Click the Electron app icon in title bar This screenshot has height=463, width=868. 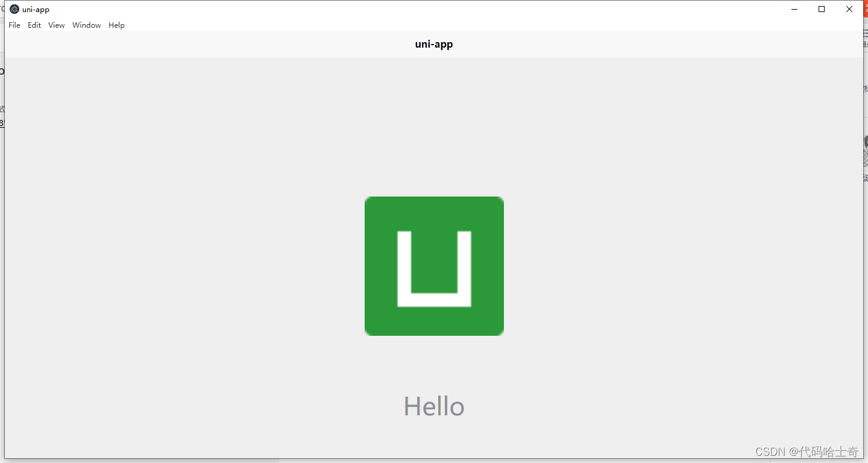14,9
